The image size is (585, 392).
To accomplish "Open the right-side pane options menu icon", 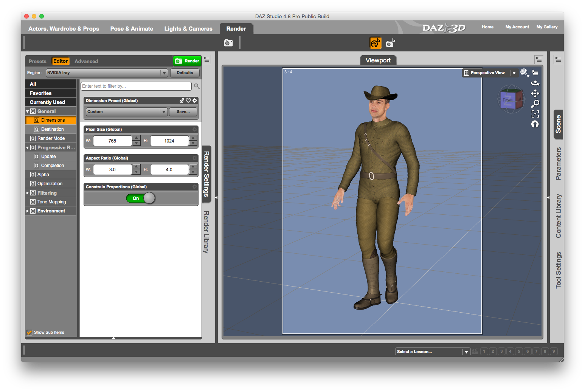I will (x=558, y=59).
